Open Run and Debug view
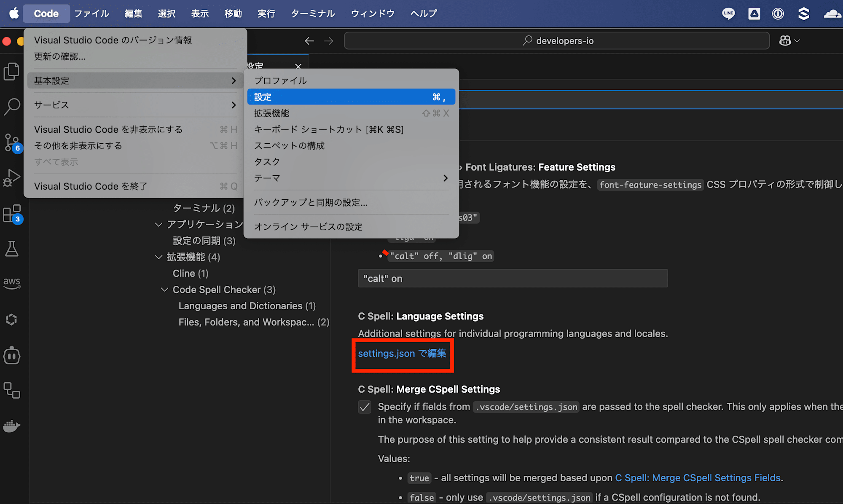Image resolution: width=843 pixels, height=504 pixels. point(12,178)
